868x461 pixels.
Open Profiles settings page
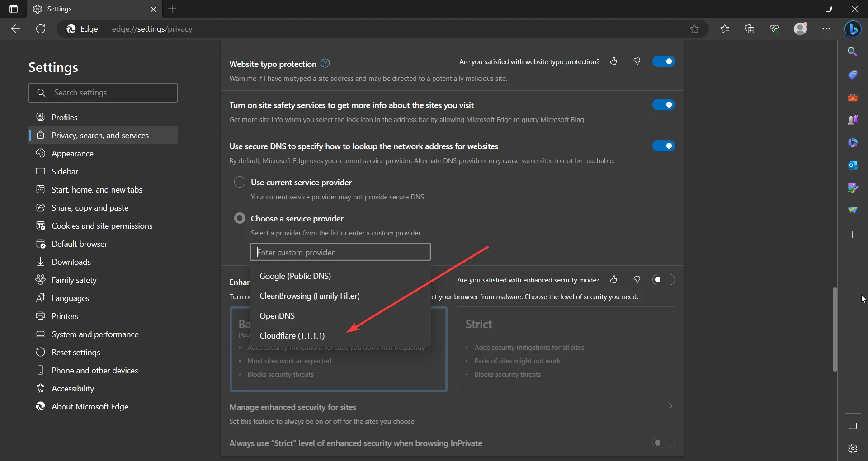pyautogui.click(x=103, y=117)
